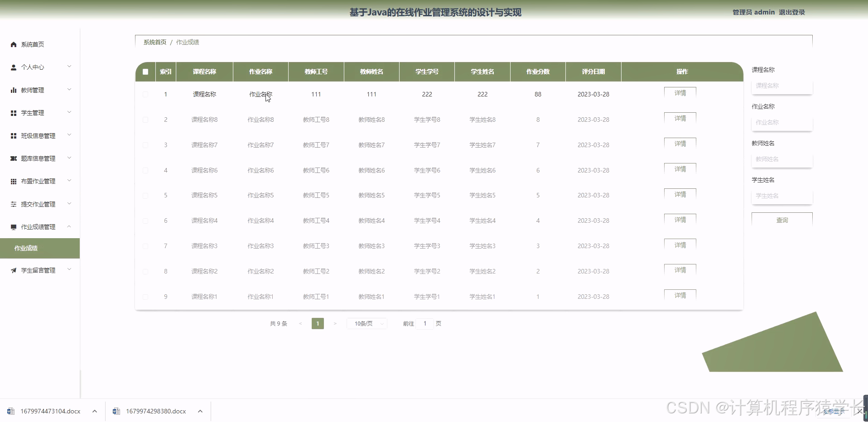Expand the 布置作业管理 menu chevron
The width and height of the screenshot is (868, 422).
click(x=69, y=180)
